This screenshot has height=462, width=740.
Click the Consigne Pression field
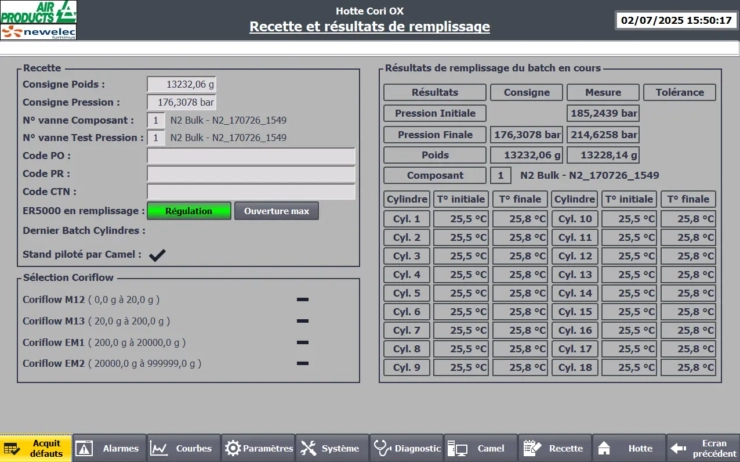(x=182, y=102)
